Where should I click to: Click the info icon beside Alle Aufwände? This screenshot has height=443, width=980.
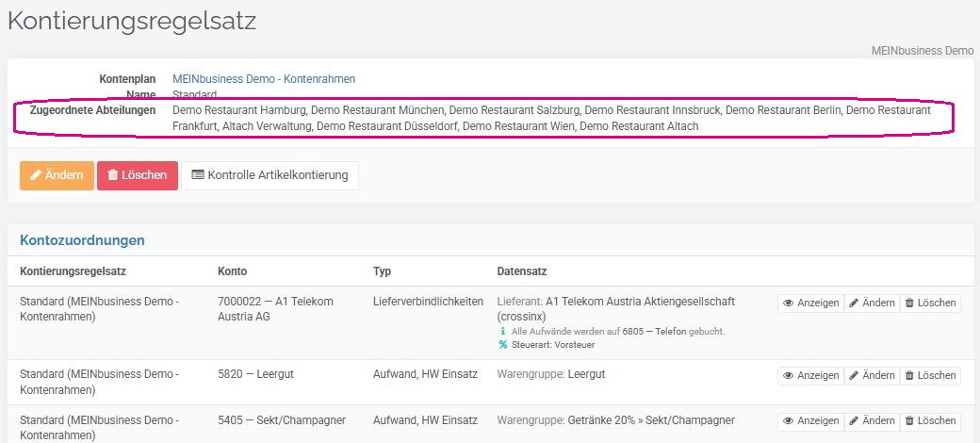click(503, 331)
